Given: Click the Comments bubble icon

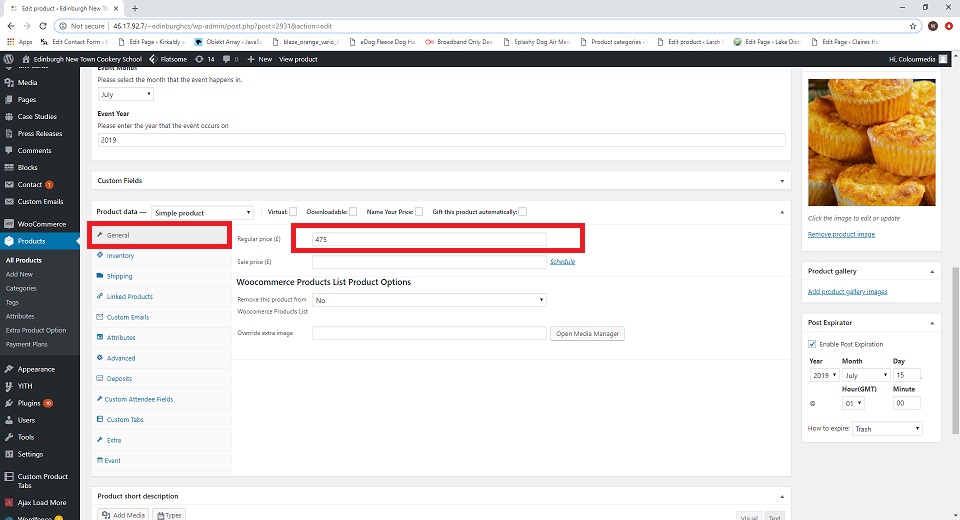Looking at the screenshot, I should point(9,151).
